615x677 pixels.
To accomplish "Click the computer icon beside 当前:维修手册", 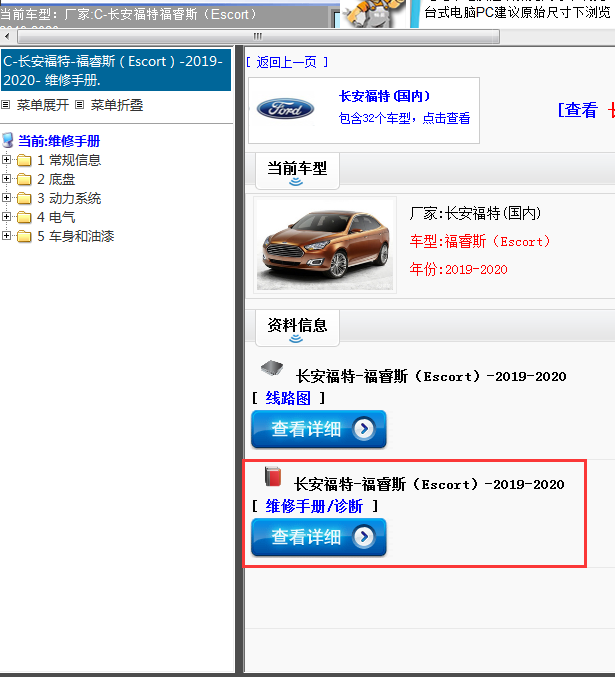I will point(8,140).
